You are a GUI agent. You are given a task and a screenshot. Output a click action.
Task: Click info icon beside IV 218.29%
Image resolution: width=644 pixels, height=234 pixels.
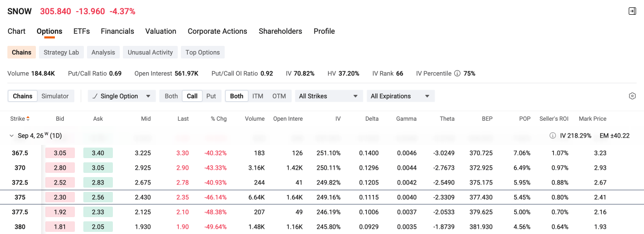tap(553, 135)
